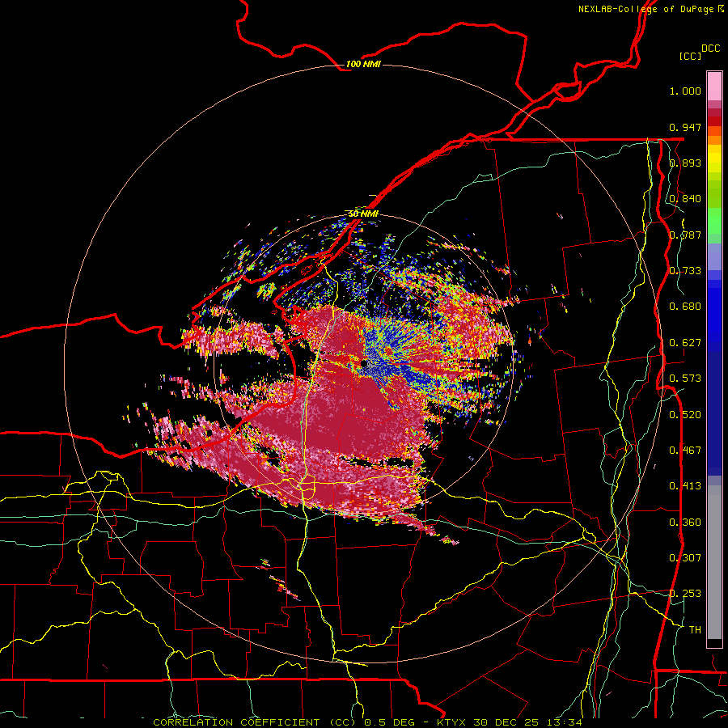Pick the bright green color bar segment

(714, 221)
